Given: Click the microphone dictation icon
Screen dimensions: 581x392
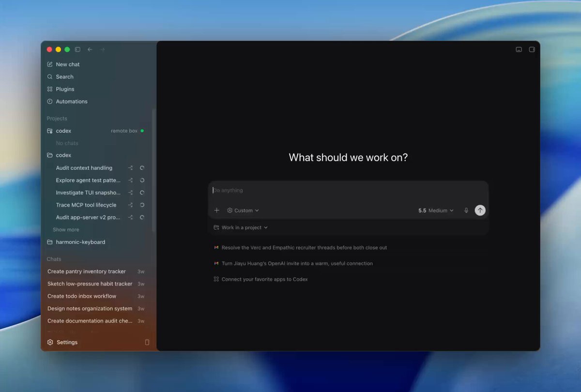Looking at the screenshot, I should click(x=466, y=211).
